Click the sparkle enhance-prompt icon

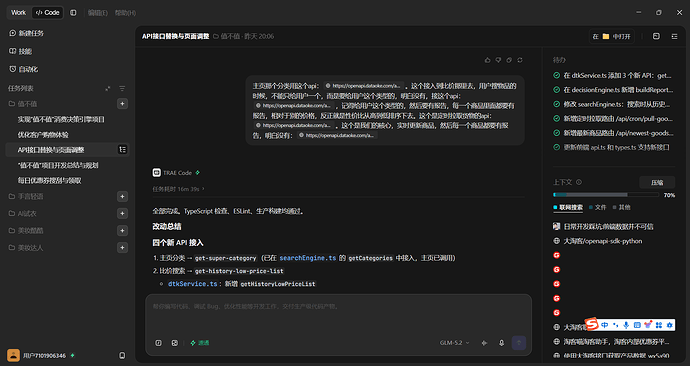[484, 343]
